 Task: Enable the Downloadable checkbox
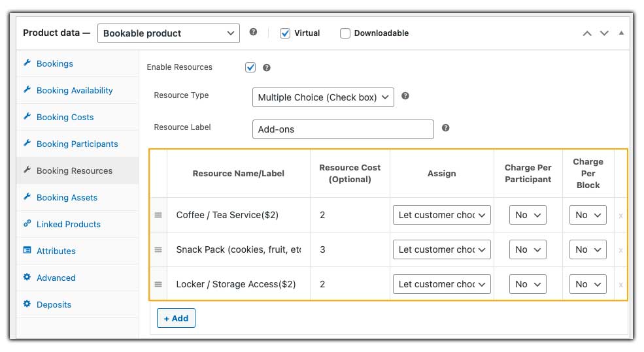345,33
